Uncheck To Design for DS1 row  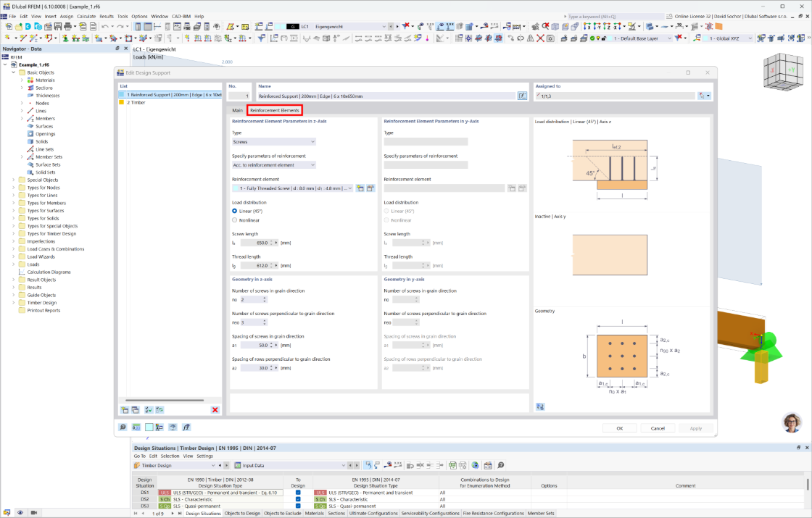tap(298, 493)
